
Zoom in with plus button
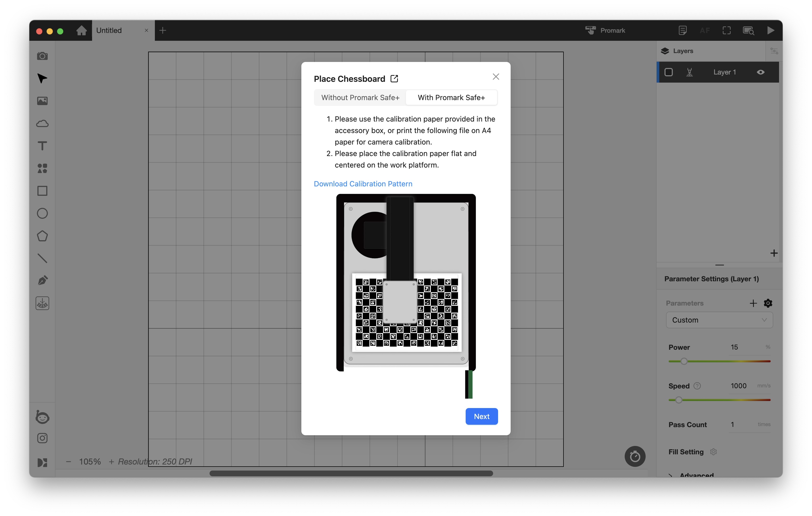click(x=111, y=461)
